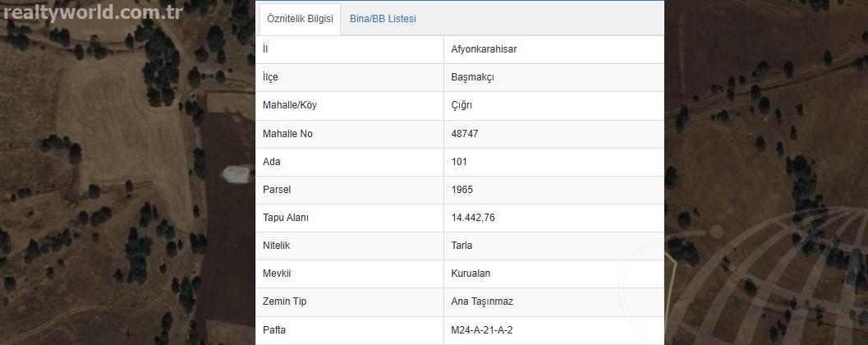
Task: Switch to the Bina/BB Listesi tab
Action: (x=383, y=19)
